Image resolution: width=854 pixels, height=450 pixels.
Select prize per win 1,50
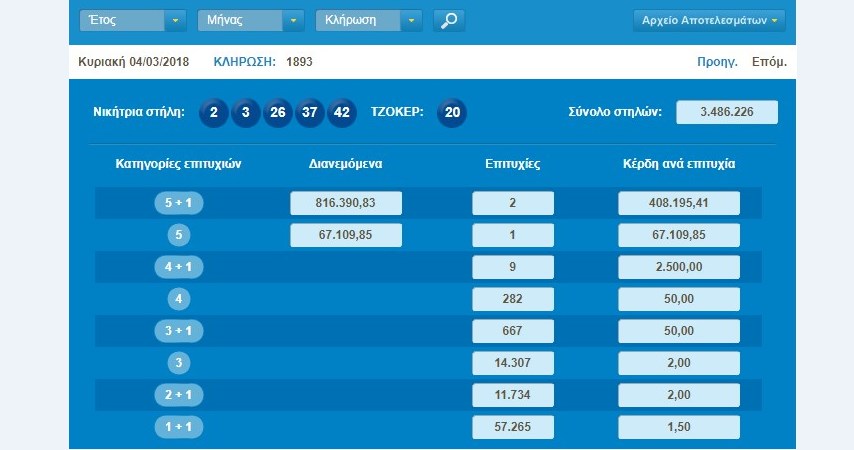click(x=679, y=427)
